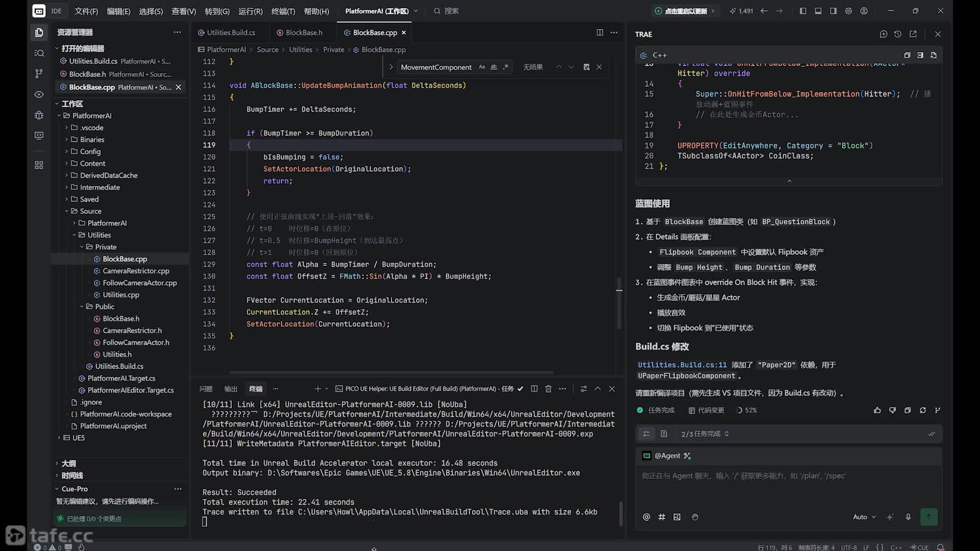Toggle the primary sidebar layout
Viewport: 980px width, 551px height.
pos(803,11)
